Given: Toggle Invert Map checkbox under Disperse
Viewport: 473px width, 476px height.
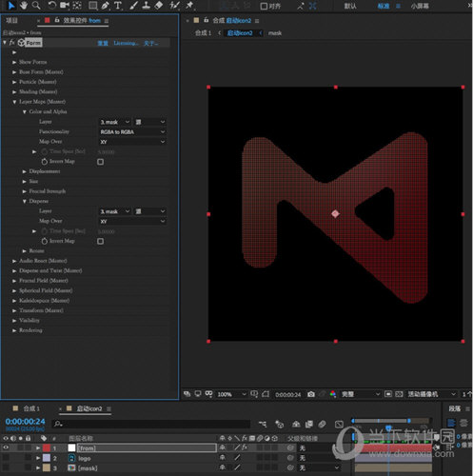Looking at the screenshot, I should [x=100, y=241].
